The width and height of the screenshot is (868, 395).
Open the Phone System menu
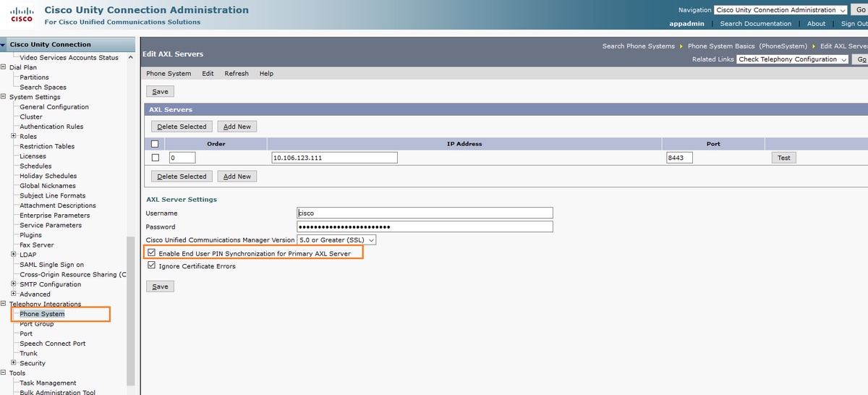(169, 74)
